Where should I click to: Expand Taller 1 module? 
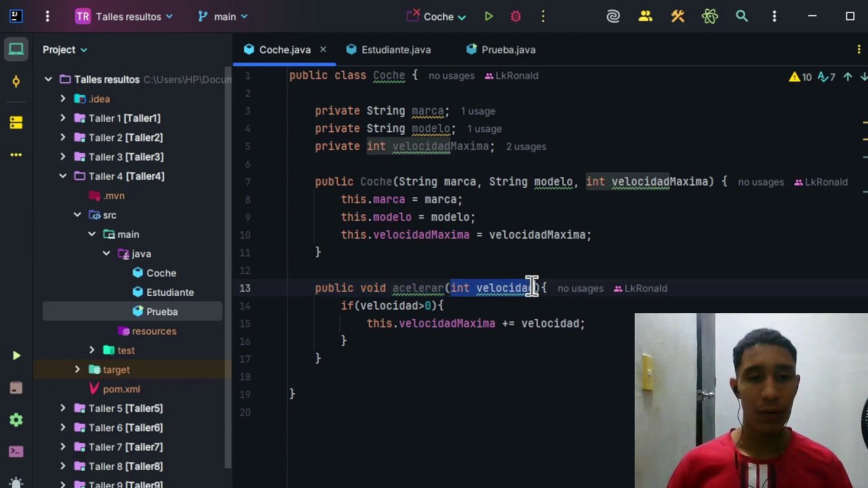[x=63, y=118]
